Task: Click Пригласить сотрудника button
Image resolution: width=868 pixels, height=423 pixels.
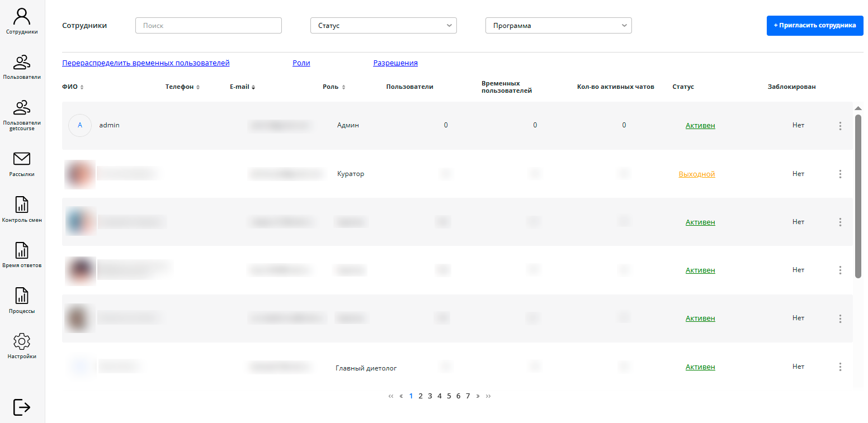Action: pyautogui.click(x=815, y=26)
